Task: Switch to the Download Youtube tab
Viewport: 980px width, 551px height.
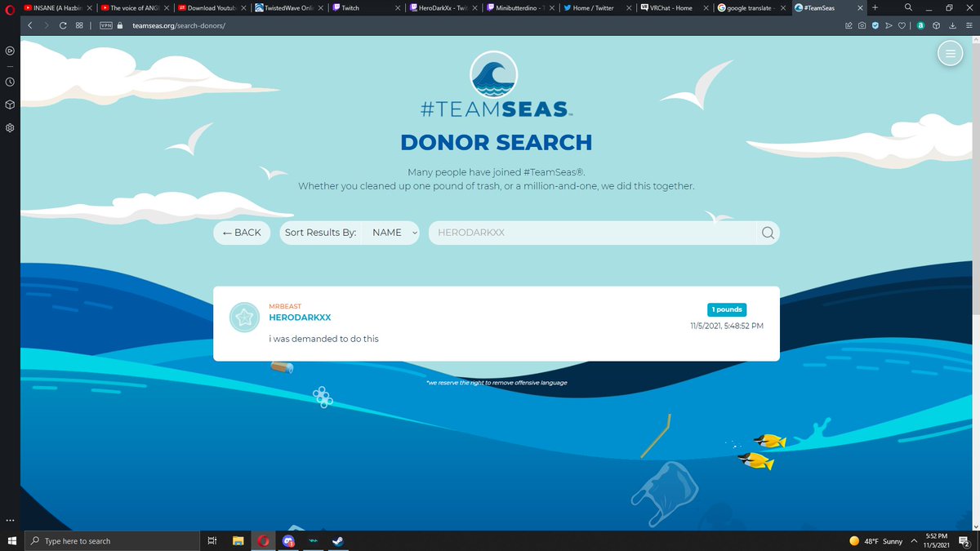Action: tap(212, 7)
